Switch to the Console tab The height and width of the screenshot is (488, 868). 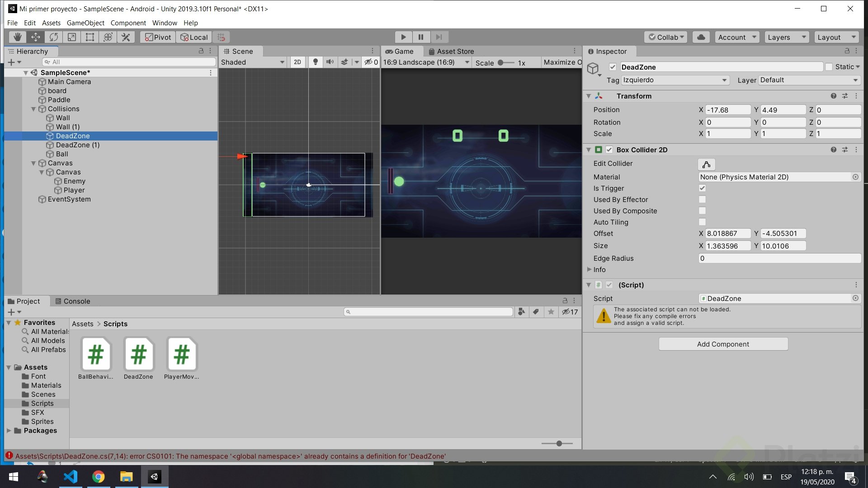click(x=72, y=301)
